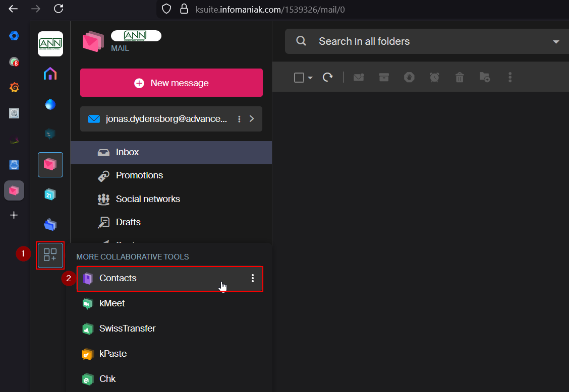Click the archive icon in mail toolbar

pos(384,77)
